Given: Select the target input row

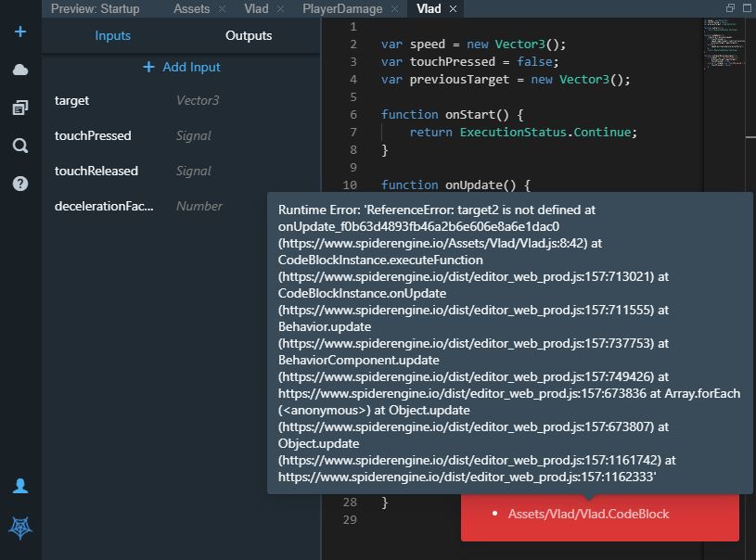Looking at the screenshot, I should coord(72,100).
